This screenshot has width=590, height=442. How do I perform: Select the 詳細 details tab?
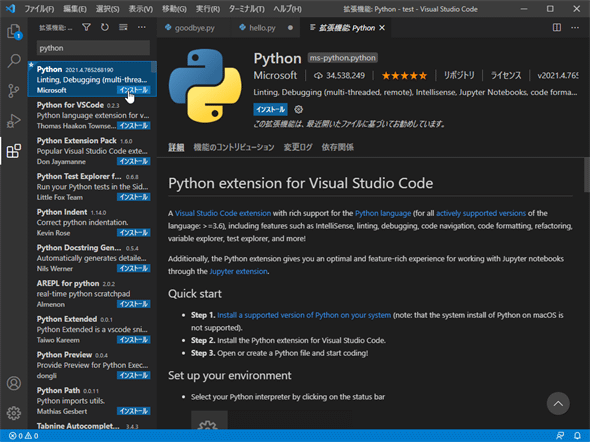[x=176, y=147]
